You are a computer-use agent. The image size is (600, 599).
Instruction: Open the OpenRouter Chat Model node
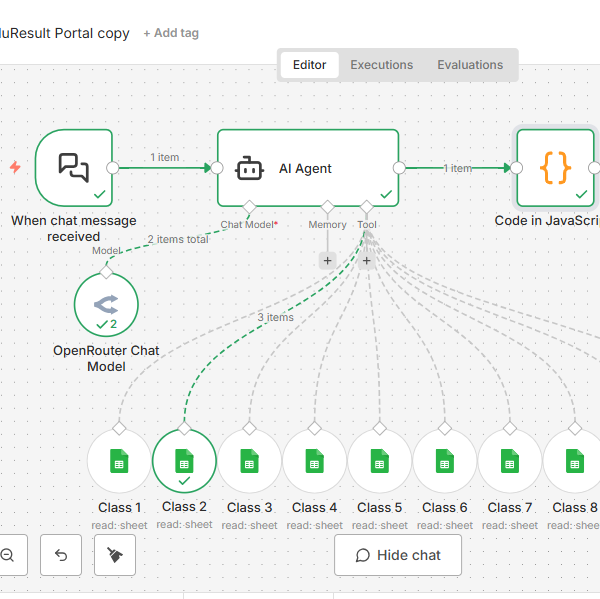106,304
